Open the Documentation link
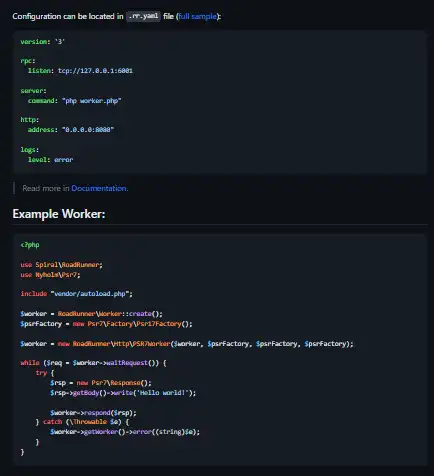Image resolution: width=434 pixels, height=476 pixels. (99, 188)
